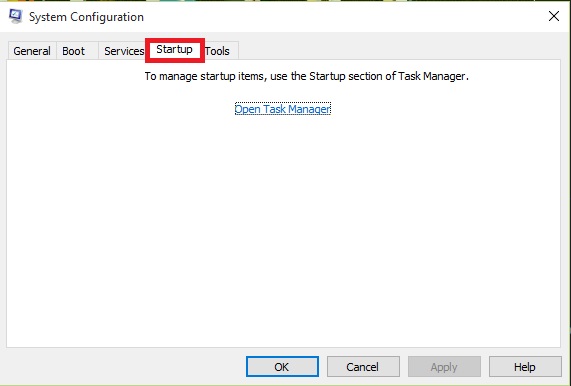Click the Cancel button

click(x=363, y=366)
